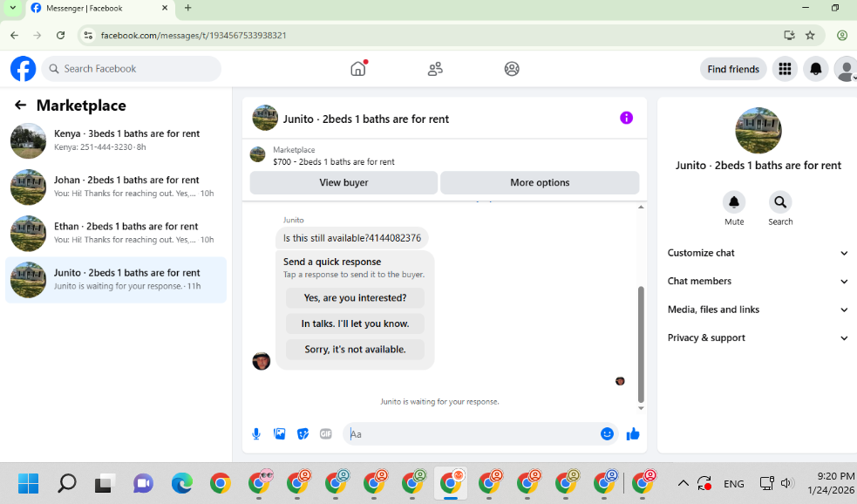Select Junito conversation in the Marketplace list
Image resolution: width=857 pixels, height=504 pixels.
116,280
